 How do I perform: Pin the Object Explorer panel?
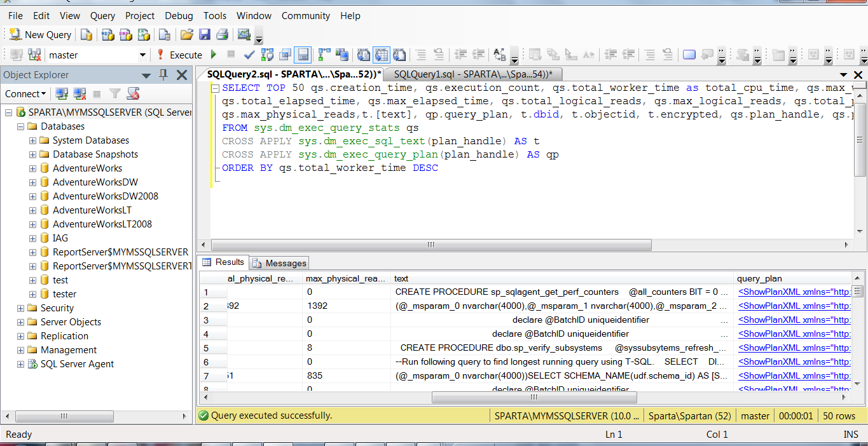pos(163,75)
